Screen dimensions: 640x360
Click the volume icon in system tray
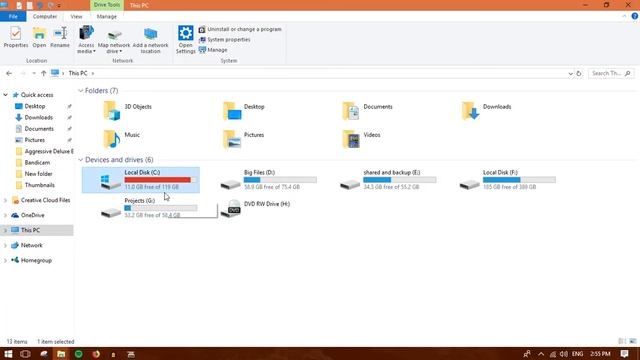point(564,354)
